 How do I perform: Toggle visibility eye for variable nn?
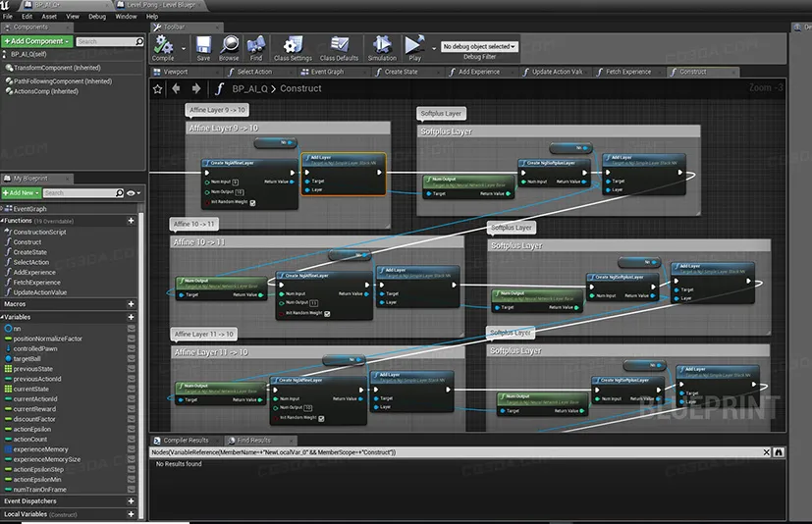point(132,329)
